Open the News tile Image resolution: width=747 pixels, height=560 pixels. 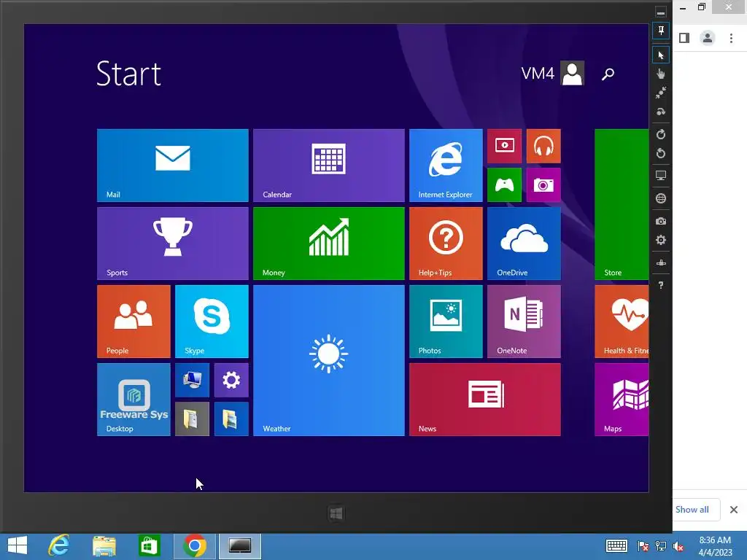click(485, 400)
